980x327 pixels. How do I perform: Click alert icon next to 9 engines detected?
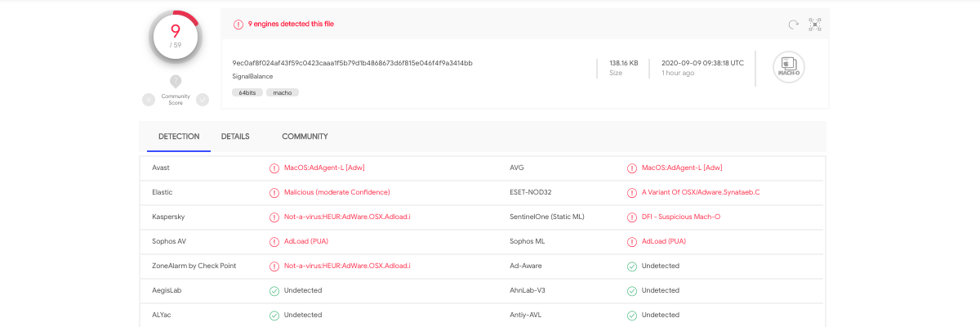(238, 25)
